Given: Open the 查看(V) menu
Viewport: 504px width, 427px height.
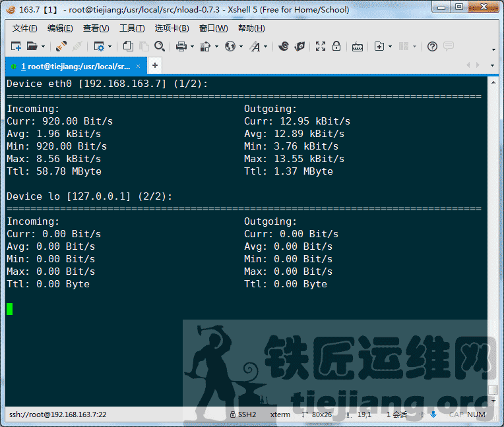Looking at the screenshot, I should (96, 28).
